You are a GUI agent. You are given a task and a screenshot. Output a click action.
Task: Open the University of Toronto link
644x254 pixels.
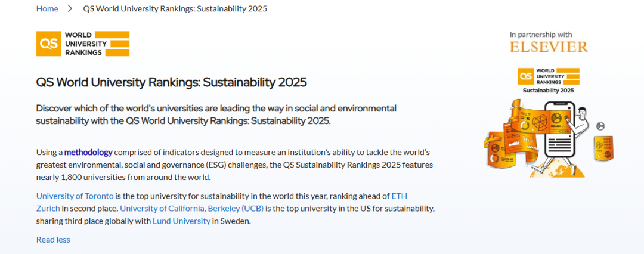coord(75,196)
